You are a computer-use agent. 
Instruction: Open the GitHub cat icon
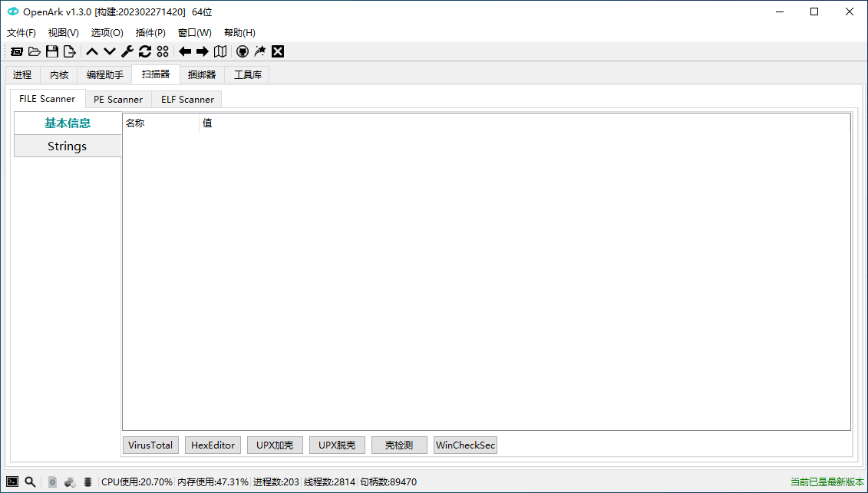click(x=242, y=51)
